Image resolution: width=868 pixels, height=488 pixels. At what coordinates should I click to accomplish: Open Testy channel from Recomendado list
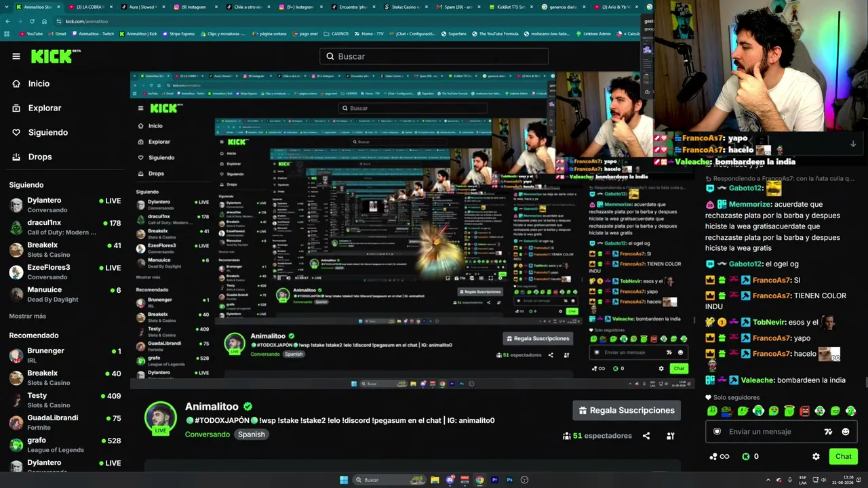click(64, 400)
